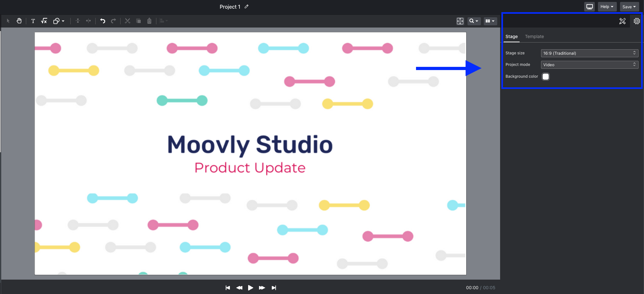Open the grid view options dropdown
Screen dimensions: 644x294
coord(490,21)
